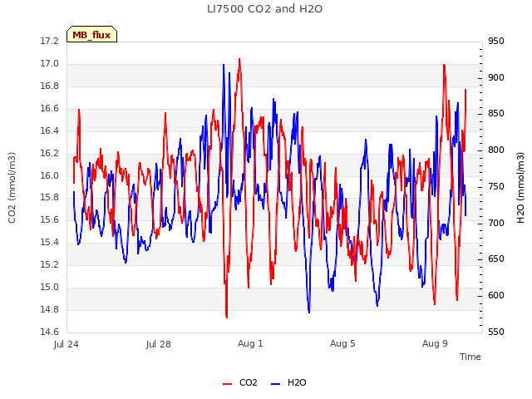Screen dimensions: 532x399
Task: Click the H2O (mmol/m3) axis label
Action: [520, 188]
